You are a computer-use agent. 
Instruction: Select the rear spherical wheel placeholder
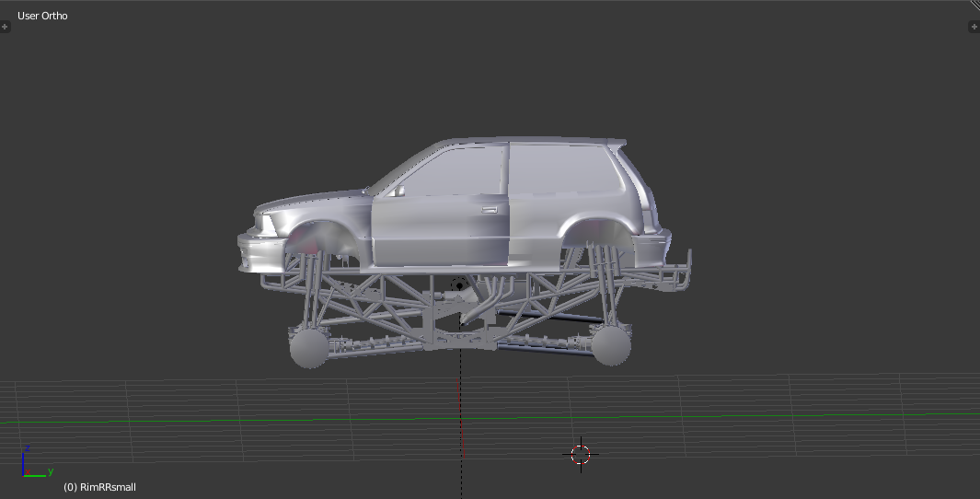coord(611,345)
